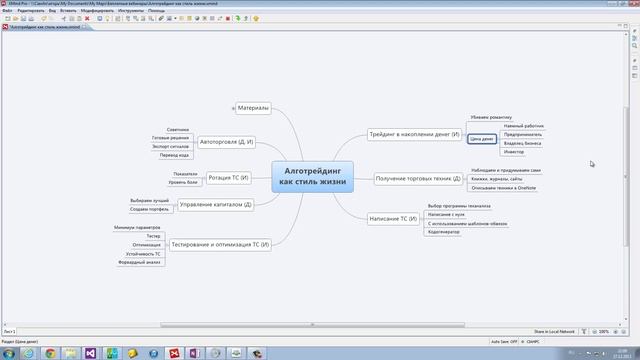Click the Undo toolbar icon
This screenshot has height=360, width=640.
(44, 18)
